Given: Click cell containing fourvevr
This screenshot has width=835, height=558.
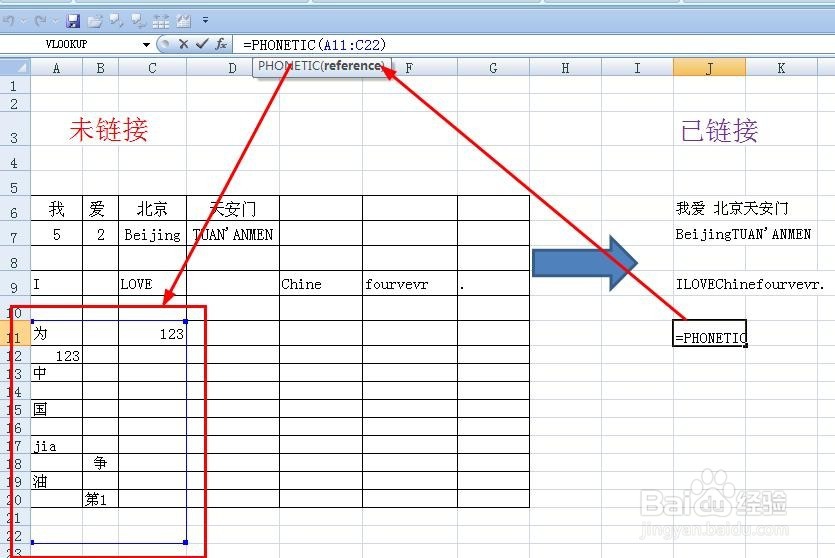Looking at the screenshot, I should (x=410, y=283).
